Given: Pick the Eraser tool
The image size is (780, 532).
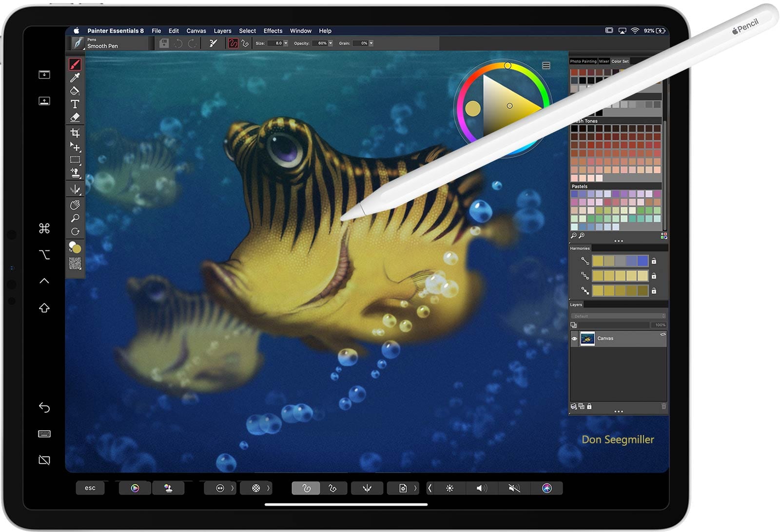Looking at the screenshot, I should coord(75,117).
